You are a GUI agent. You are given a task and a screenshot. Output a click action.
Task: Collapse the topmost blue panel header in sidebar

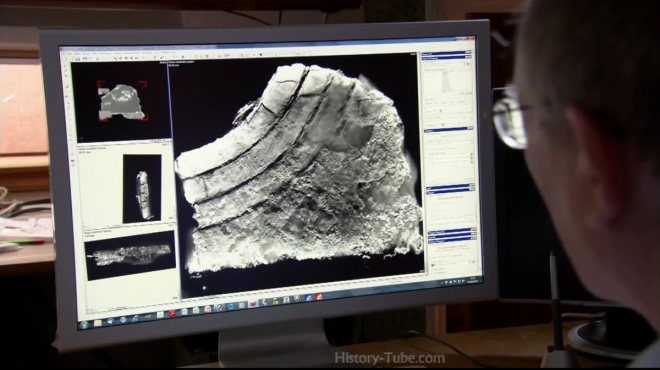point(447,54)
